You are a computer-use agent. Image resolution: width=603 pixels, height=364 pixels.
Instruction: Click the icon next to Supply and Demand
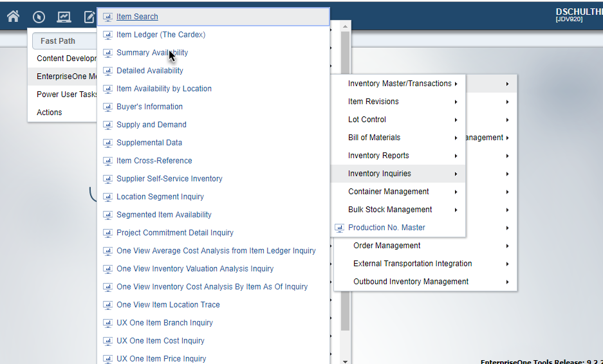pyautogui.click(x=108, y=125)
